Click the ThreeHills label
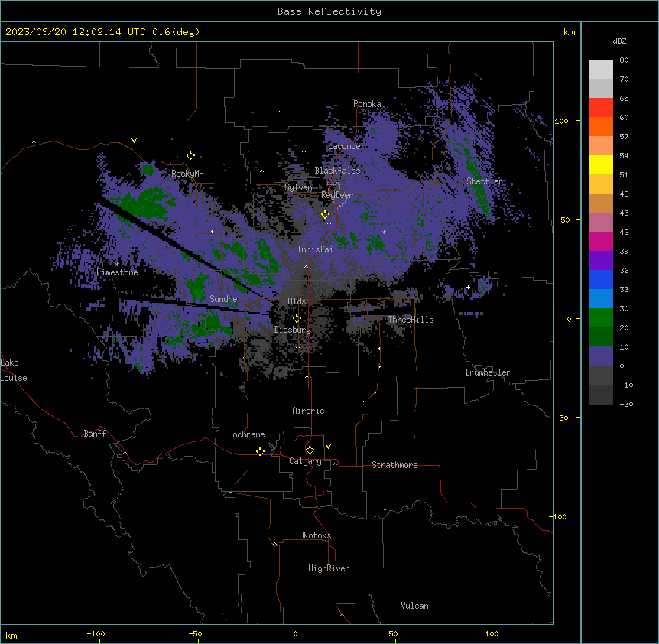The image size is (659, 644). click(x=411, y=320)
